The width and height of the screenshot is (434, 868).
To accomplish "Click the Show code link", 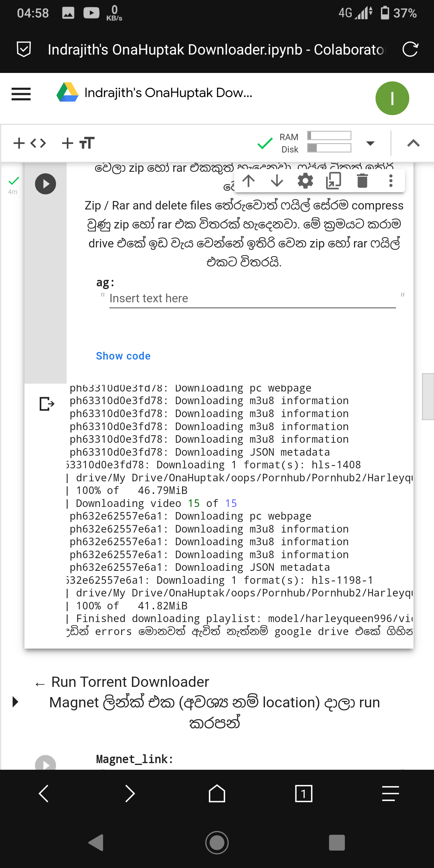I will pos(123,356).
